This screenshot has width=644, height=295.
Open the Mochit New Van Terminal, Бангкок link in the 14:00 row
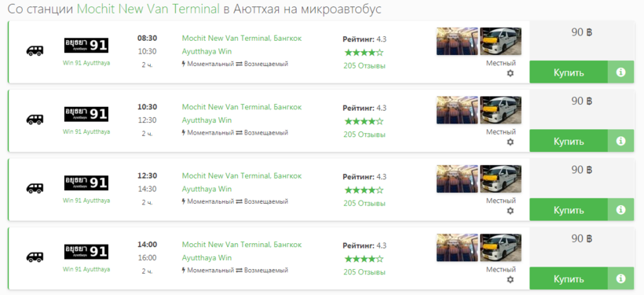242,245
